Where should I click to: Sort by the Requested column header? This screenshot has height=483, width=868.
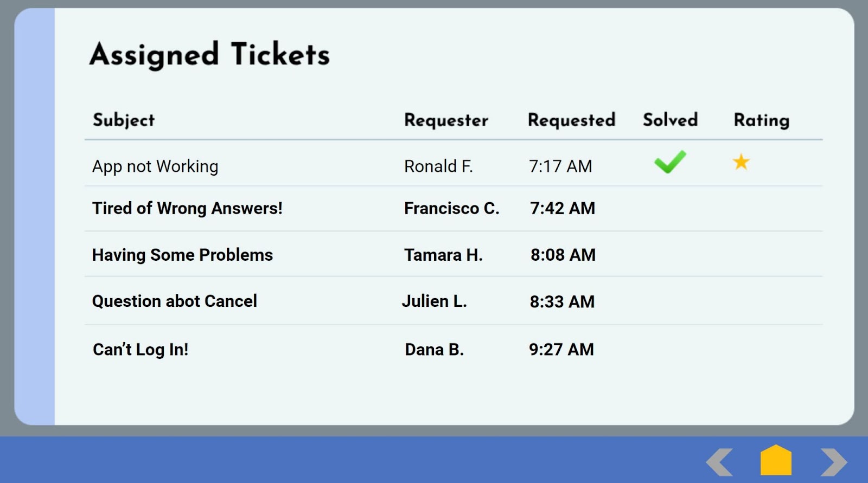(x=571, y=120)
